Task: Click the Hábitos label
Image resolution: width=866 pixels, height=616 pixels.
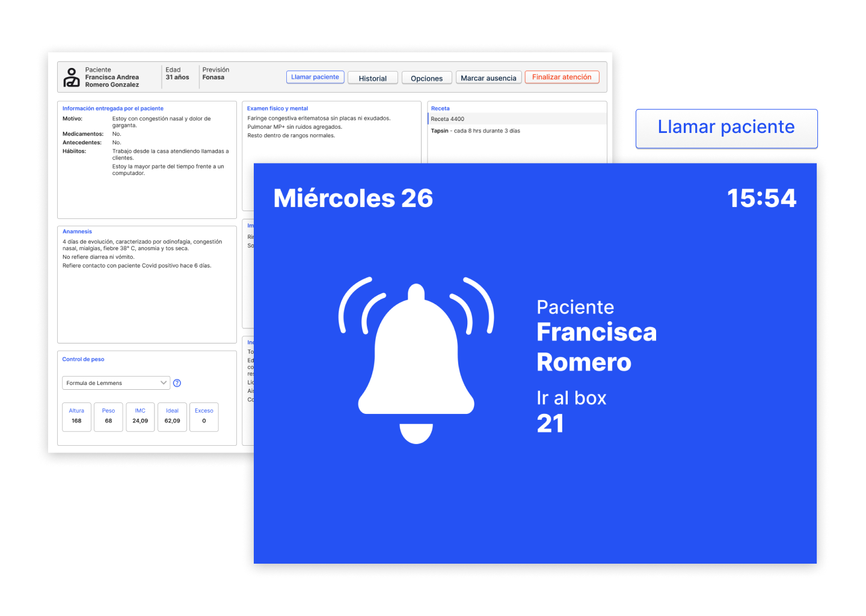Action: [x=74, y=151]
